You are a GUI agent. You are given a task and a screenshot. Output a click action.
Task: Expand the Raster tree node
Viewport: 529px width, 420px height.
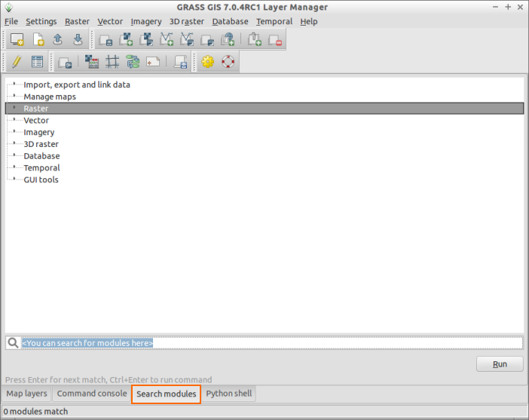[14, 107]
